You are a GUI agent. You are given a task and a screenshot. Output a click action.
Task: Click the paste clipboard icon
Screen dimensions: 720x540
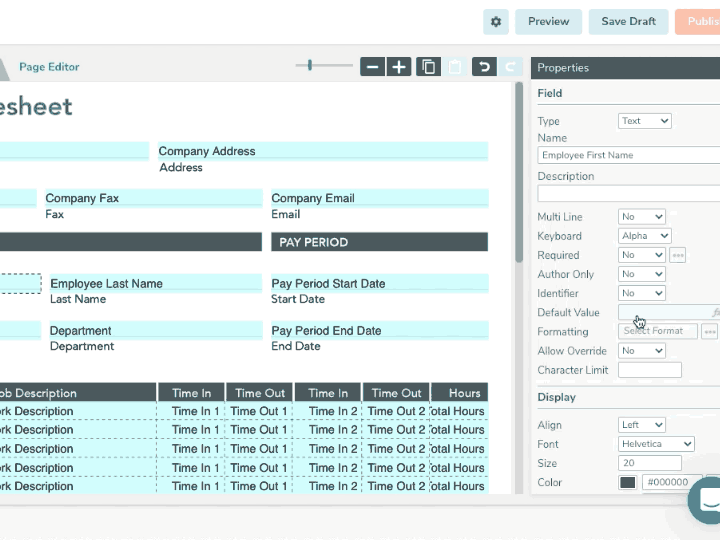click(455, 67)
